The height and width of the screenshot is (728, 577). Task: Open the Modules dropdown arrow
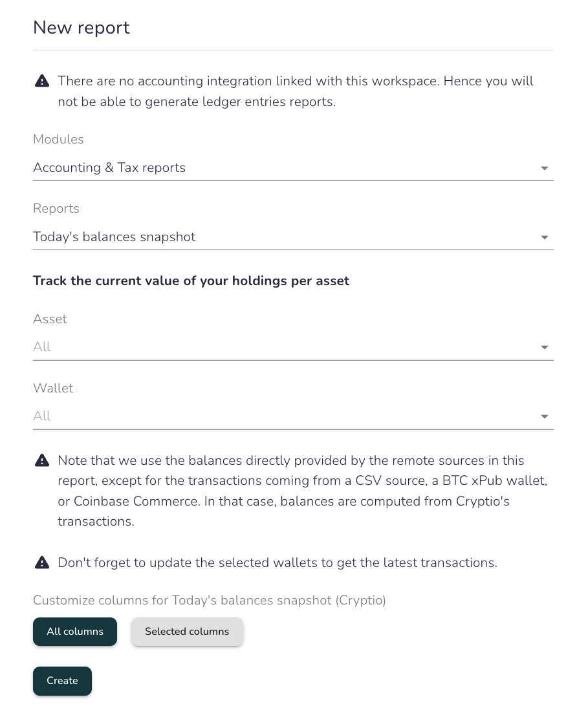[x=545, y=168]
